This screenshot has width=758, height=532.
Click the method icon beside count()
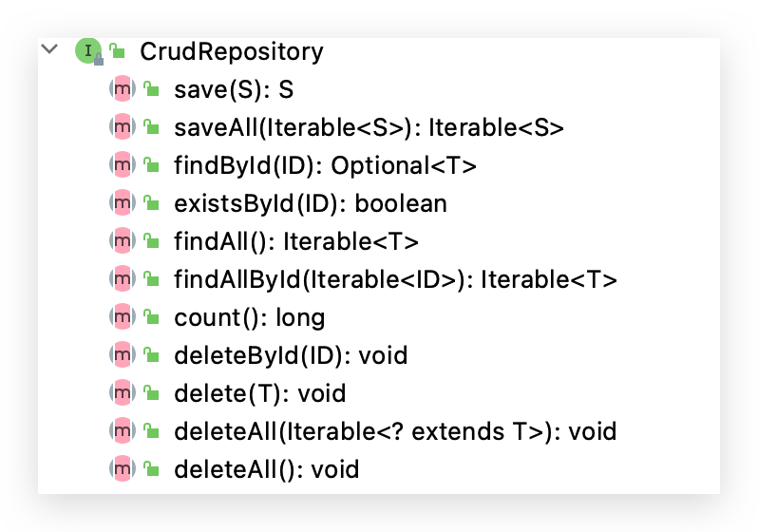(x=123, y=317)
